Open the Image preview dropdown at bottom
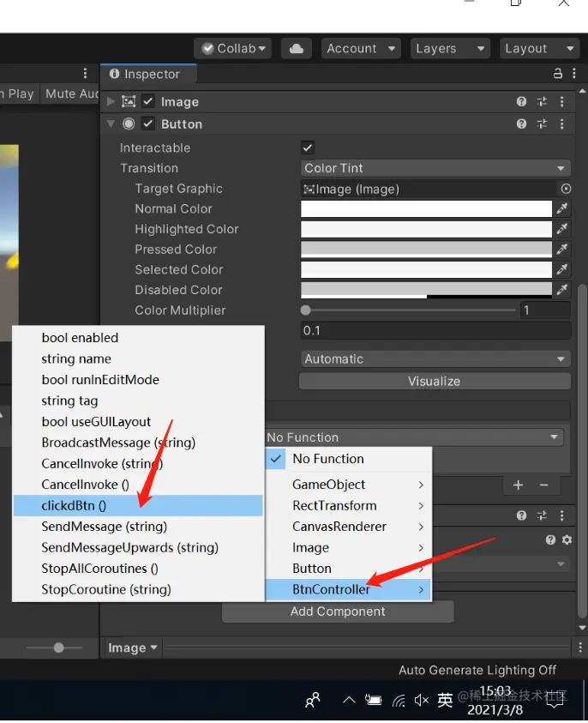The image size is (588, 723). tap(132, 648)
